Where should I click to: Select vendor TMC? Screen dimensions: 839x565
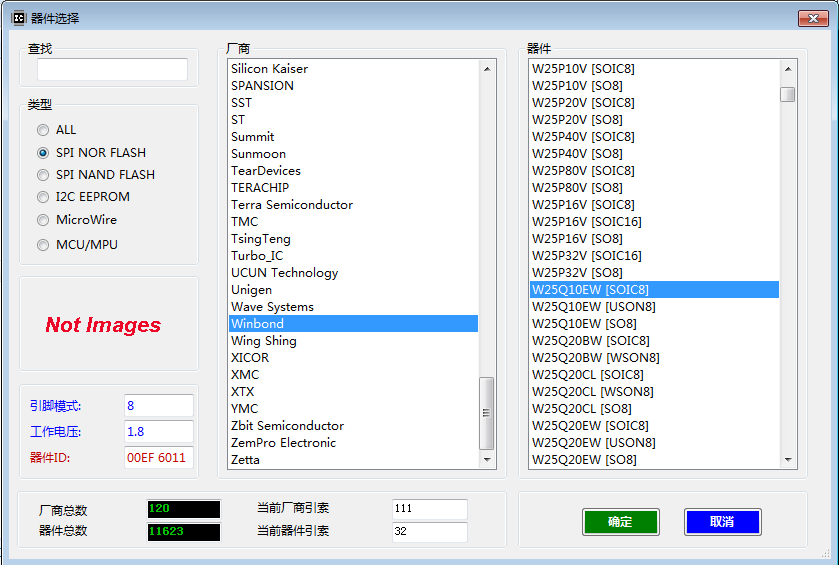(x=353, y=222)
